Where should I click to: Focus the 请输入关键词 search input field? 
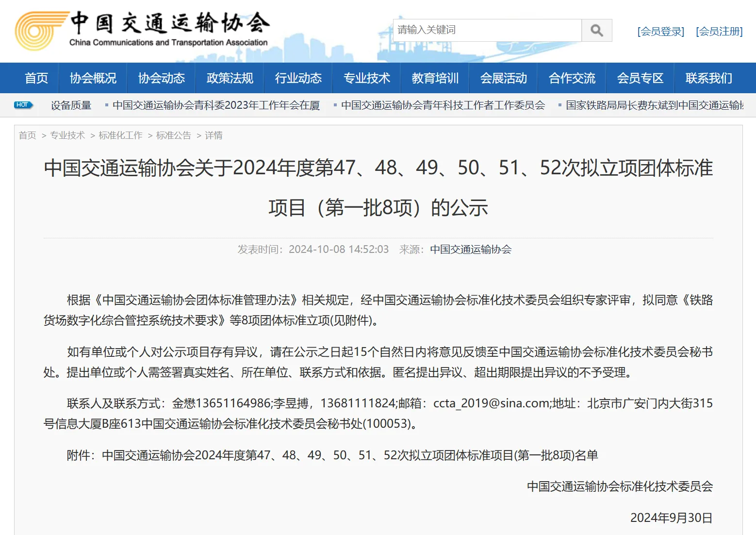487,30
